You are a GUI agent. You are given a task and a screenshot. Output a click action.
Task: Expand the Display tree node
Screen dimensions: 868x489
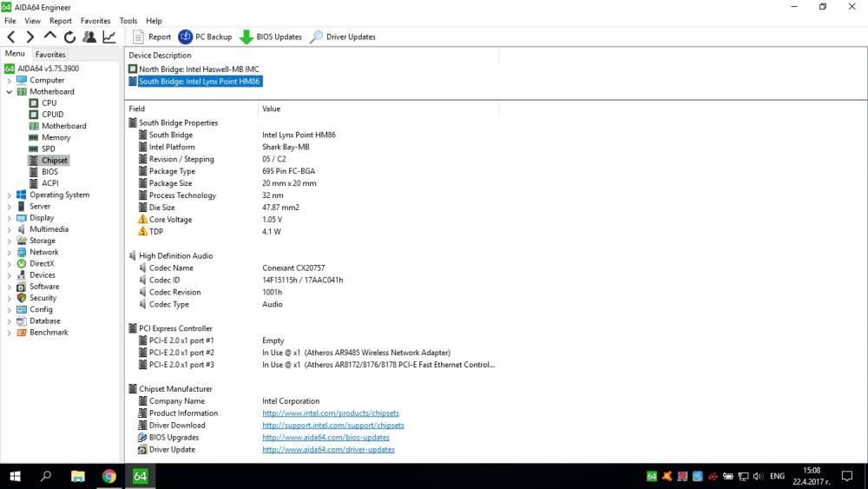(x=9, y=218)
